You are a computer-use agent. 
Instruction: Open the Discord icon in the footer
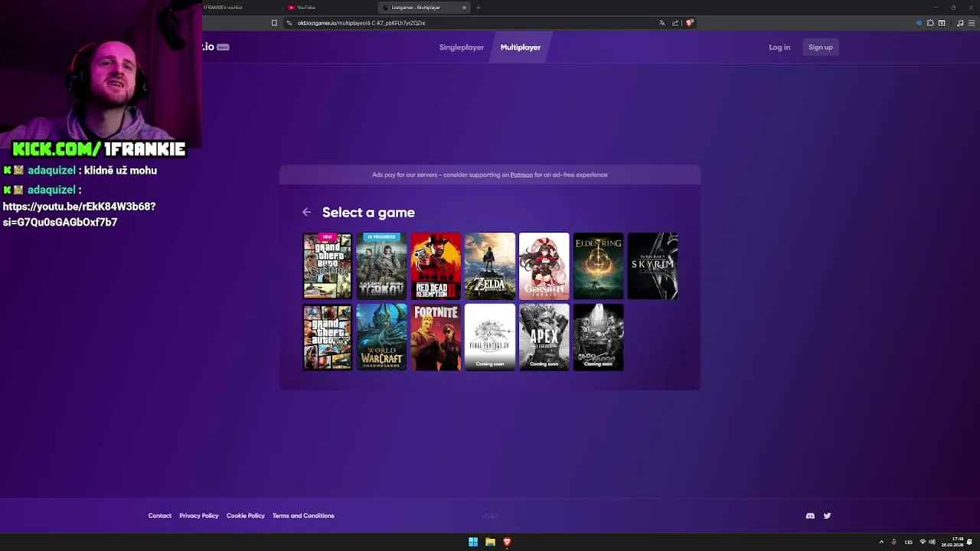point(810,516)
